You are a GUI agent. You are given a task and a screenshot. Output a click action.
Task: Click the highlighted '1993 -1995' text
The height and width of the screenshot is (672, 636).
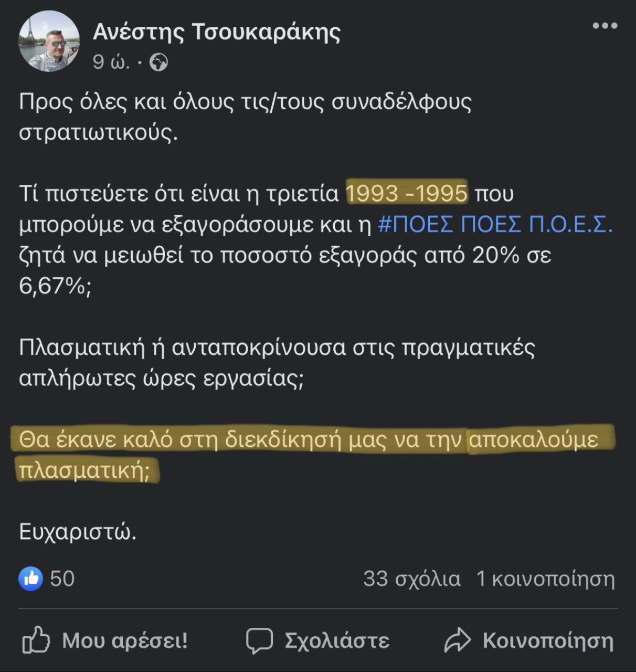[x=407, y=194]
